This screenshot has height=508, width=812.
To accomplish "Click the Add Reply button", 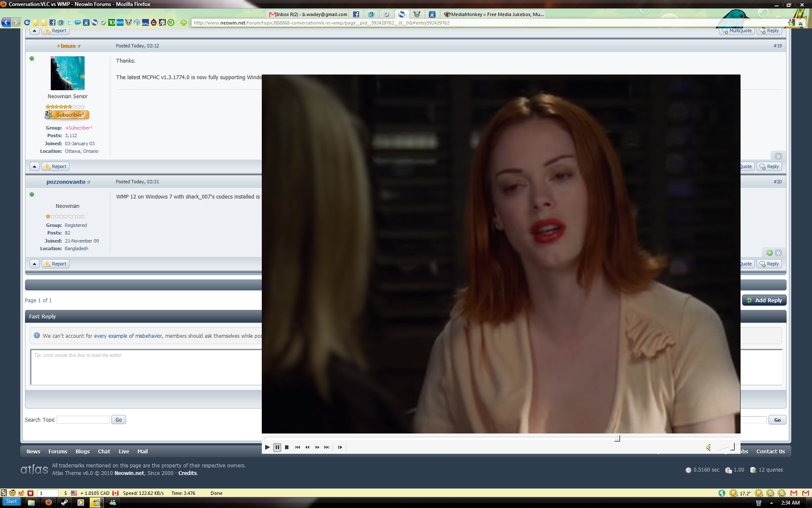I will (x=764, y=300).
